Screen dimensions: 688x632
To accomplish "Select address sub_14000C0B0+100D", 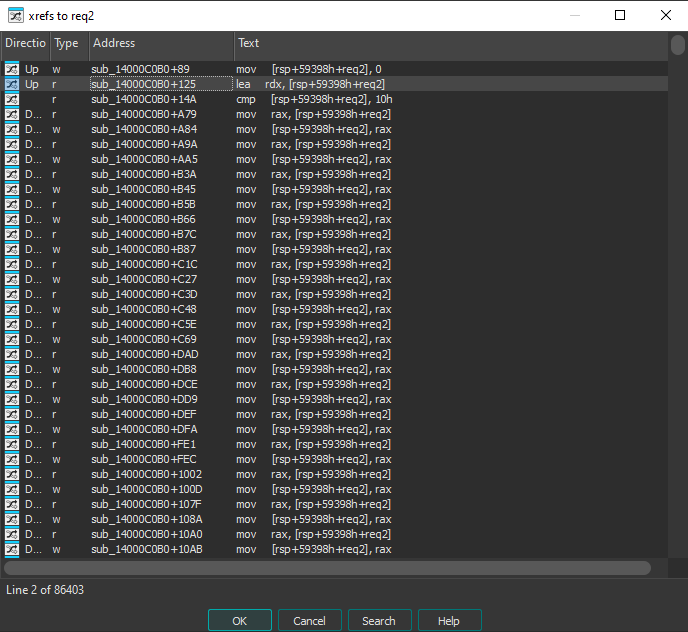I will [x=147, y=489].
